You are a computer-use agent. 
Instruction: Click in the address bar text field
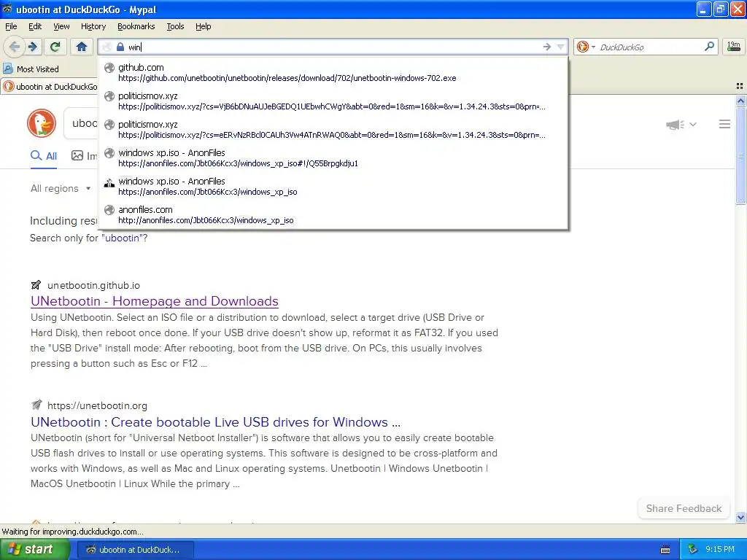[x=333, y=47]
